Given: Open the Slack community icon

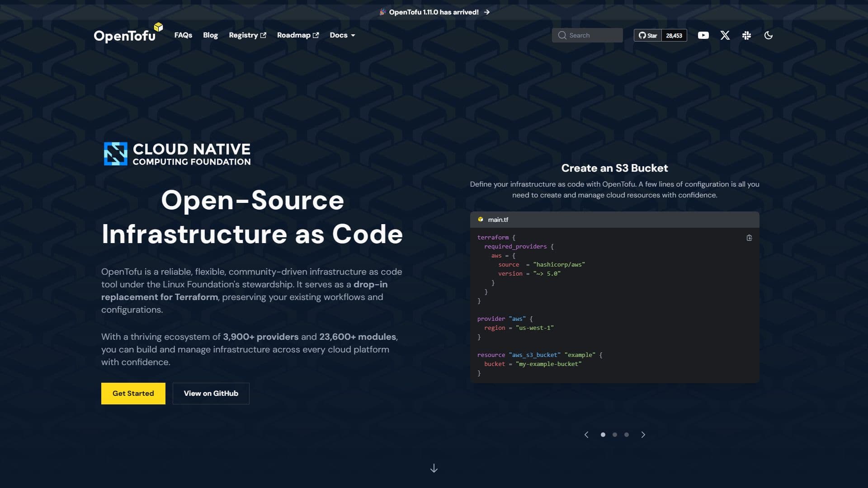Looking at the screenshot, I should tap(746, 35).
